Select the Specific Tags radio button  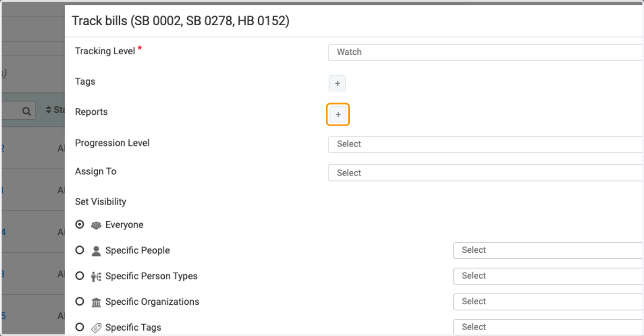80,327
